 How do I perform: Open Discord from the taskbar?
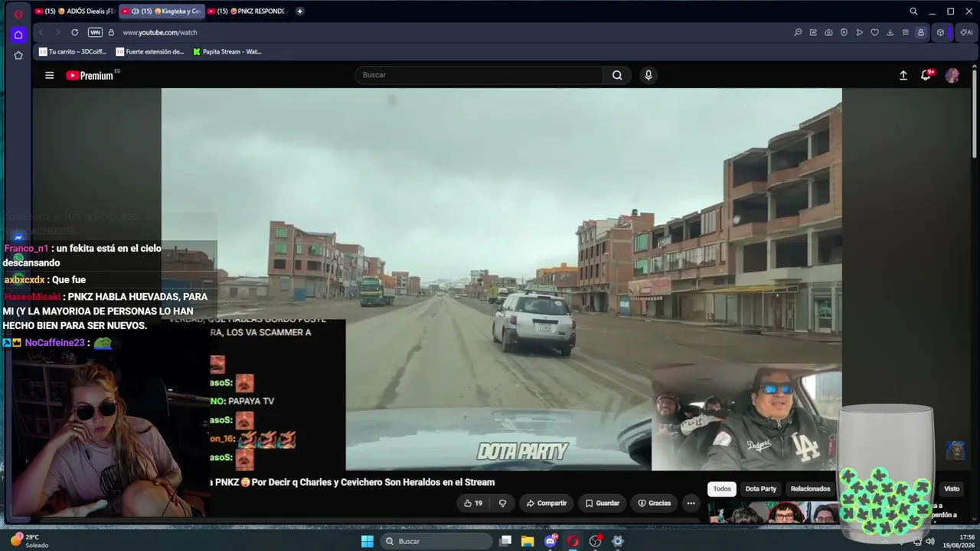[x=550, y=541]
